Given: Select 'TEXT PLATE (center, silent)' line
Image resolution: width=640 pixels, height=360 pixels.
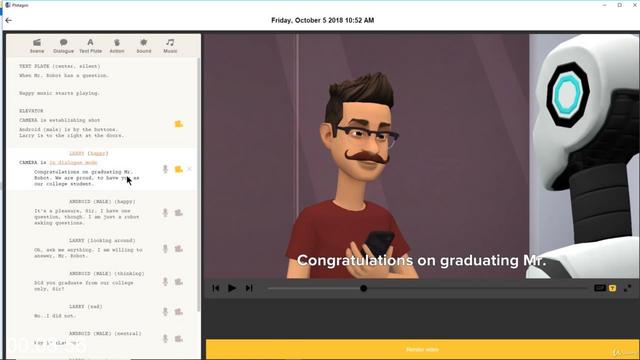Looking at the screenshot, I should click(60, 66).
